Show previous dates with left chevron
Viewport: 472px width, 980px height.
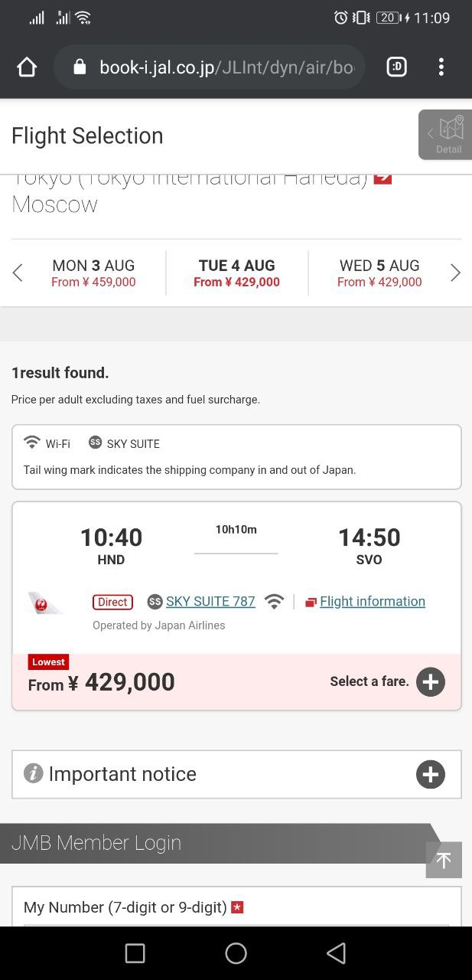[x=18, y=273]
